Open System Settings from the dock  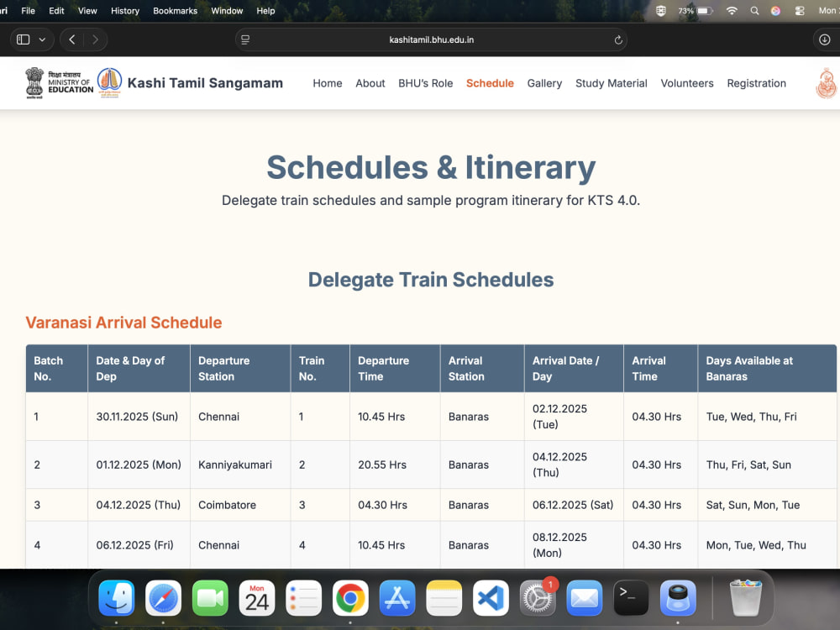tap(538, 598)
